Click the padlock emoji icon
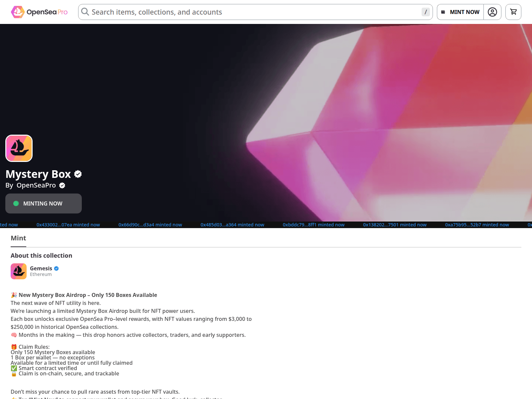Screen dimensions: 532x399 click(14, 373)
